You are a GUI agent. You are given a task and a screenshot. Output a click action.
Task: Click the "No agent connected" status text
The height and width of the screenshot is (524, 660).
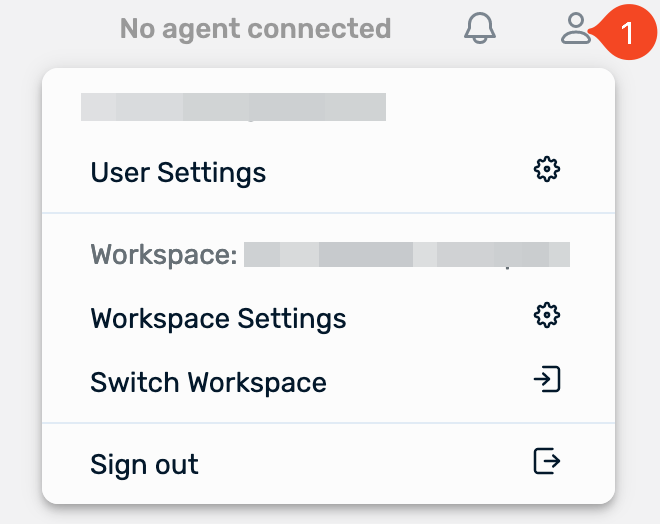pyautogui.click(x=255, y=28)
